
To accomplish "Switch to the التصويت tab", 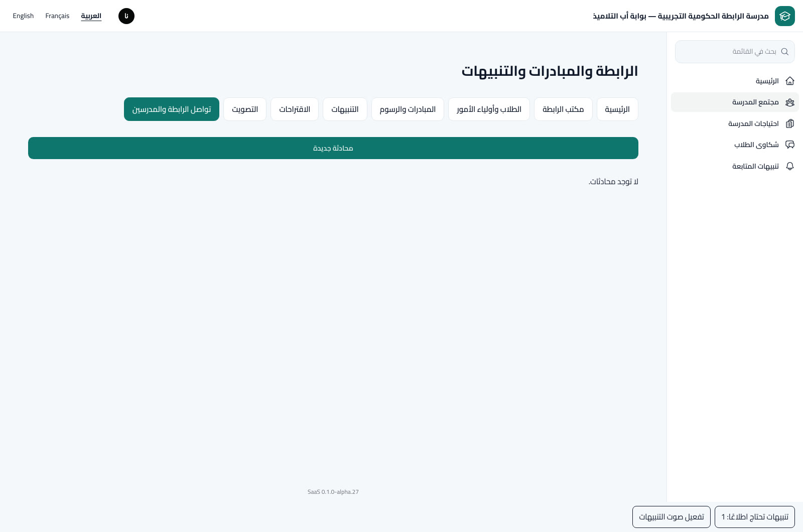I will pos(245,109).
